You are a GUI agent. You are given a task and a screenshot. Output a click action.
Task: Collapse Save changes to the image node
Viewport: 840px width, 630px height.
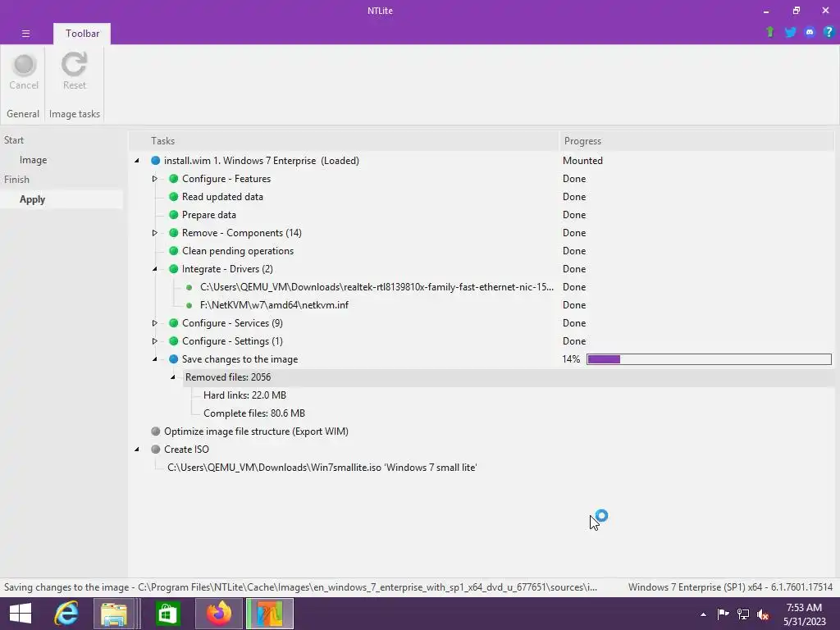tap(155, 359)
